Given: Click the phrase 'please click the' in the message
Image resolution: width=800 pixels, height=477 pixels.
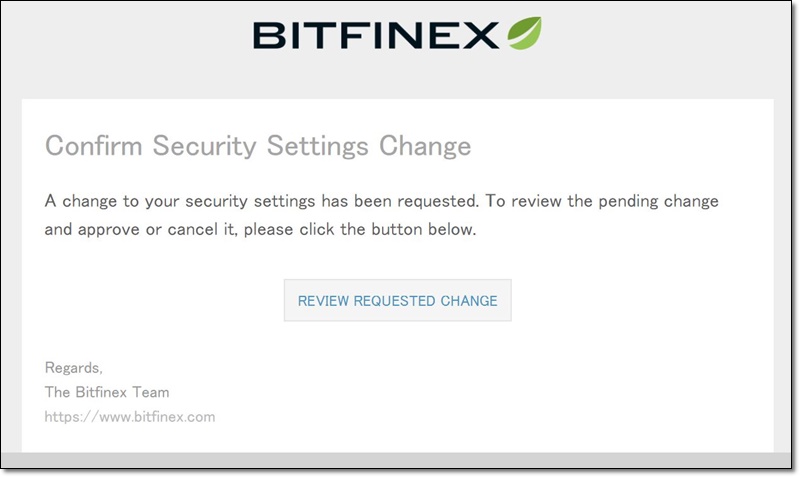Looking at the screenshot, I should [x=305, y=230].
